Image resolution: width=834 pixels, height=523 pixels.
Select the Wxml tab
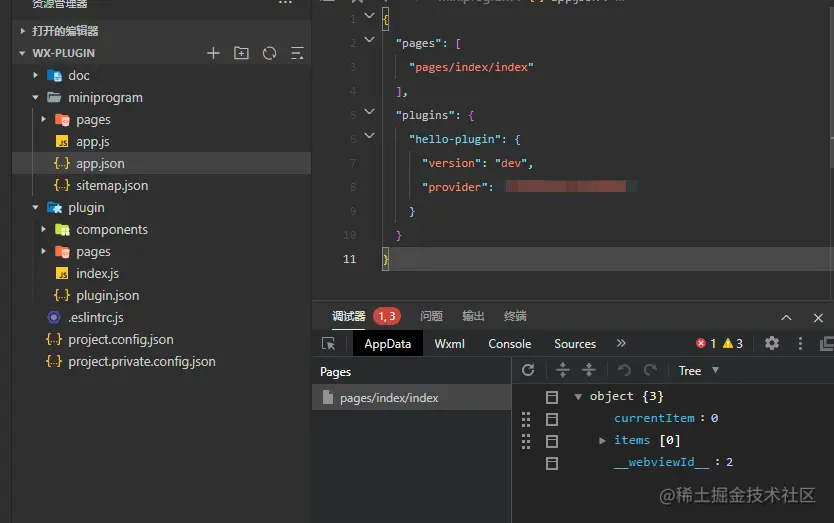pyautogui.click(x=449, y=344)
